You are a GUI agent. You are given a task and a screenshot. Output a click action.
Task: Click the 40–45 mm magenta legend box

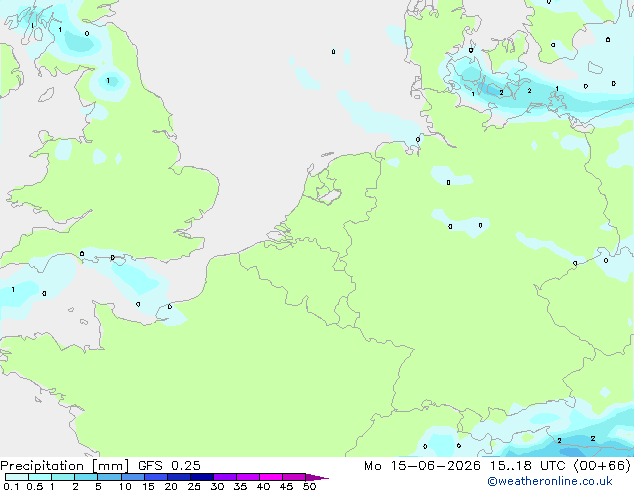tap(271, 477)
